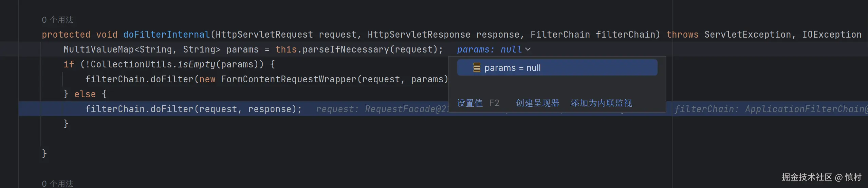Click the parseIfNecessary method call
The height and width of the screenshot is (188, 868).
346,49
